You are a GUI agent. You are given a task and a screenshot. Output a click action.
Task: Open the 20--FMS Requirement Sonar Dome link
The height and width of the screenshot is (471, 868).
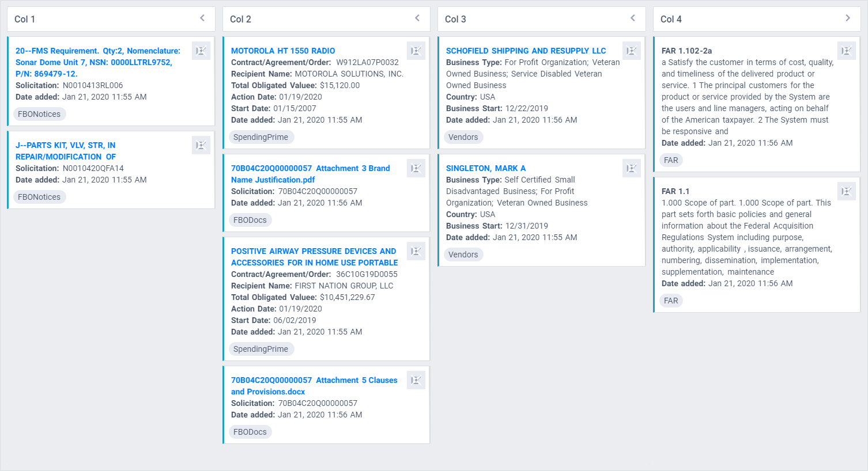(x=98, y=62)
